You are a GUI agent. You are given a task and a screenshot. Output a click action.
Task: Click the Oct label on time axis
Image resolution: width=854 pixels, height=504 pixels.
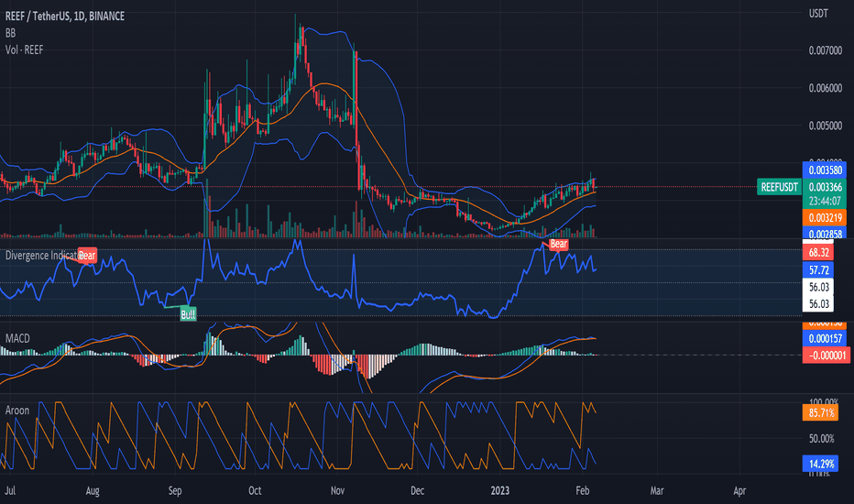tap(255, 490)
